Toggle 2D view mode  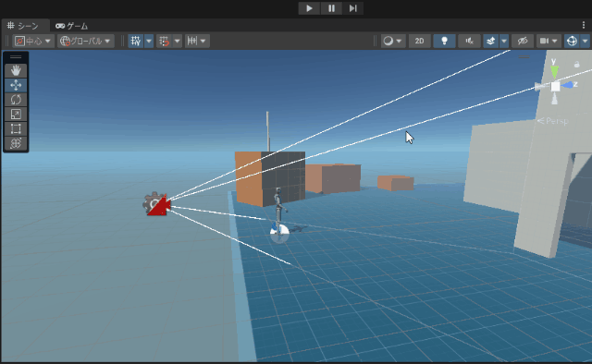pos(419,41)
